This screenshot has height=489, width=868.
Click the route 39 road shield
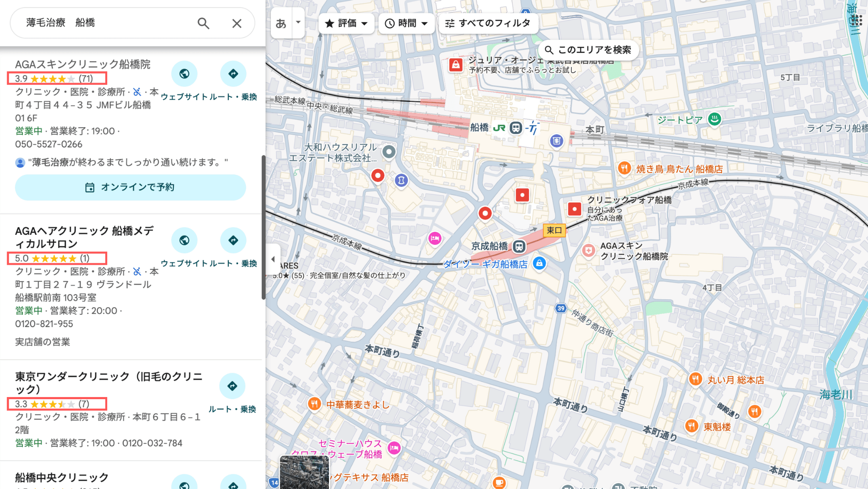click(561, 308)
